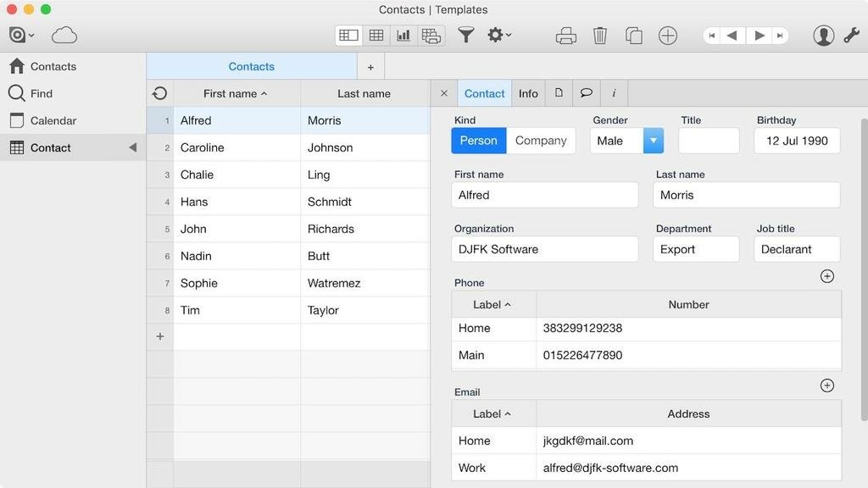The image size is (868, 488).
Task: Edit the Department field Export
Action: tap(696, 249)
